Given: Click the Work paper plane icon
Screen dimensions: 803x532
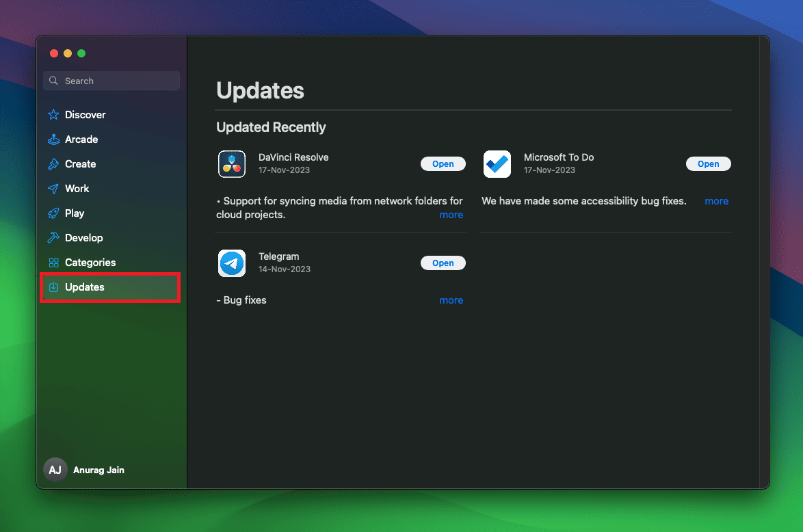Looking at the screenshot, I should click(x=53, y=189).
